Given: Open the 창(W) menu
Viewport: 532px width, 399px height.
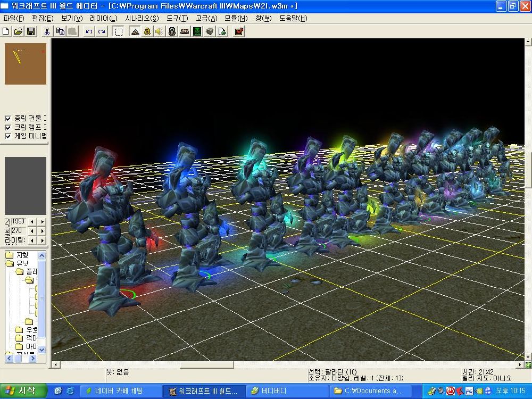Looking at the screenshot, I should pyautogui.click(x=263, y=18).
